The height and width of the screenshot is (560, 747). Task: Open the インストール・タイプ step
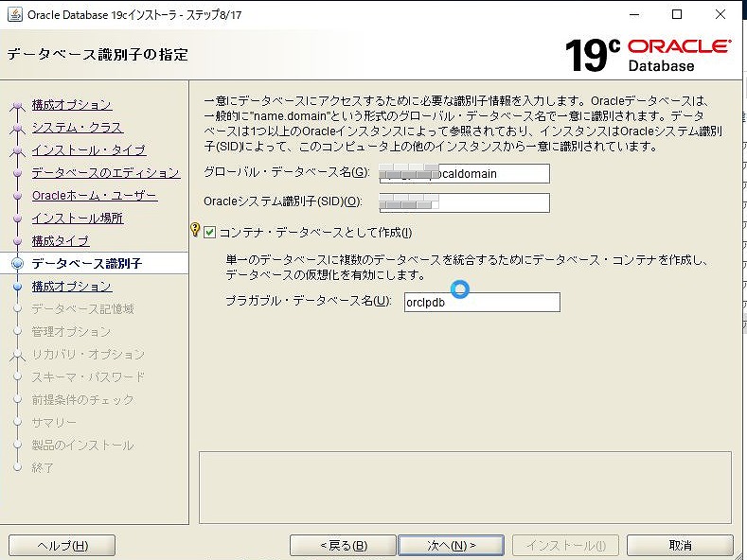pyautogui.click(x=89, y=150)
